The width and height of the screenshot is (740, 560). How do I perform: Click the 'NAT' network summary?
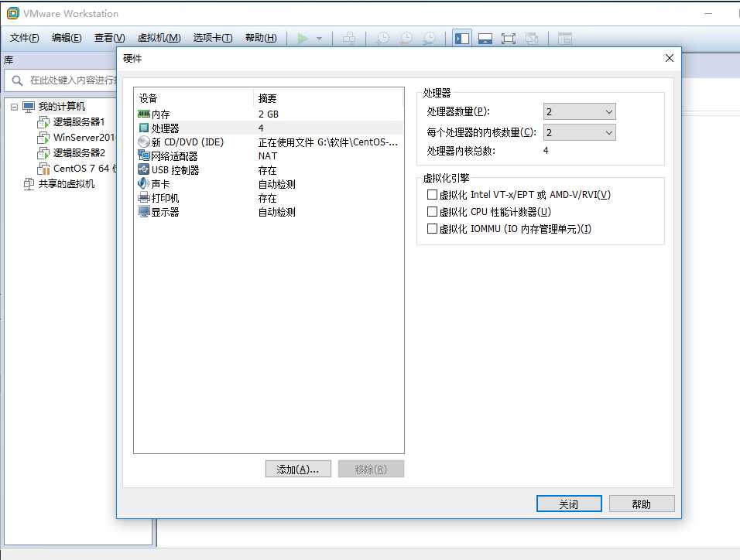pyautogui.click(x=268, y=155)
